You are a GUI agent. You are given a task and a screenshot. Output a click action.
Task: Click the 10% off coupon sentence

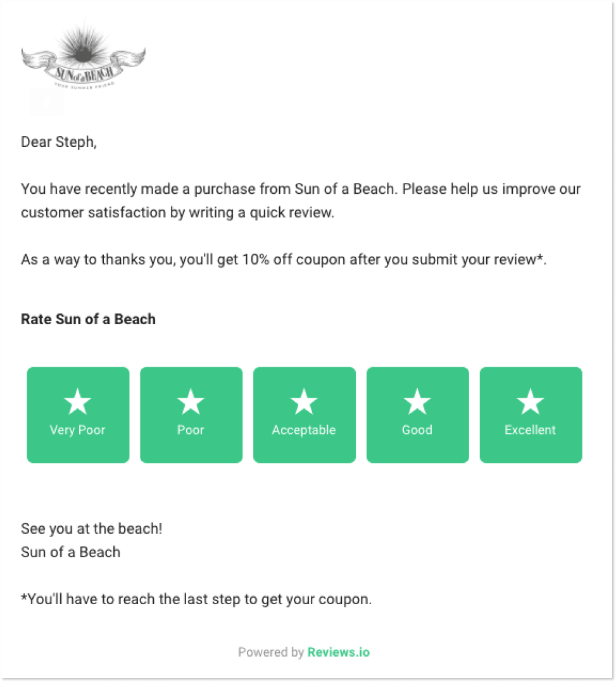[284, 260]
